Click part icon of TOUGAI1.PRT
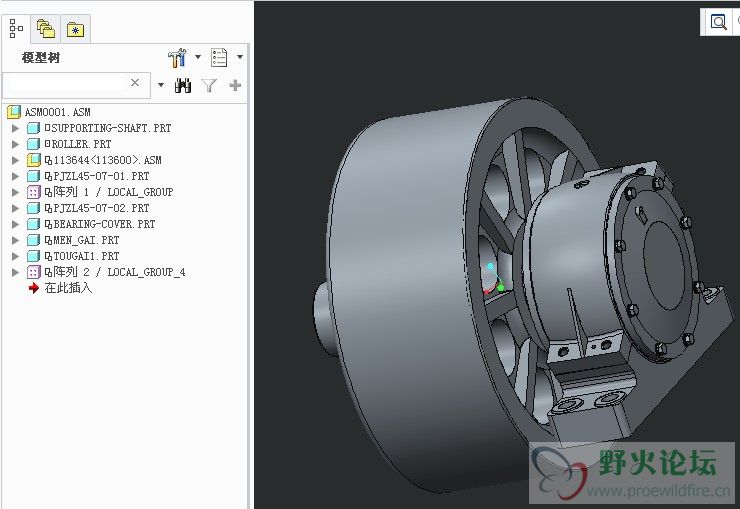The image size is (740, 509). tap(34, 256)
